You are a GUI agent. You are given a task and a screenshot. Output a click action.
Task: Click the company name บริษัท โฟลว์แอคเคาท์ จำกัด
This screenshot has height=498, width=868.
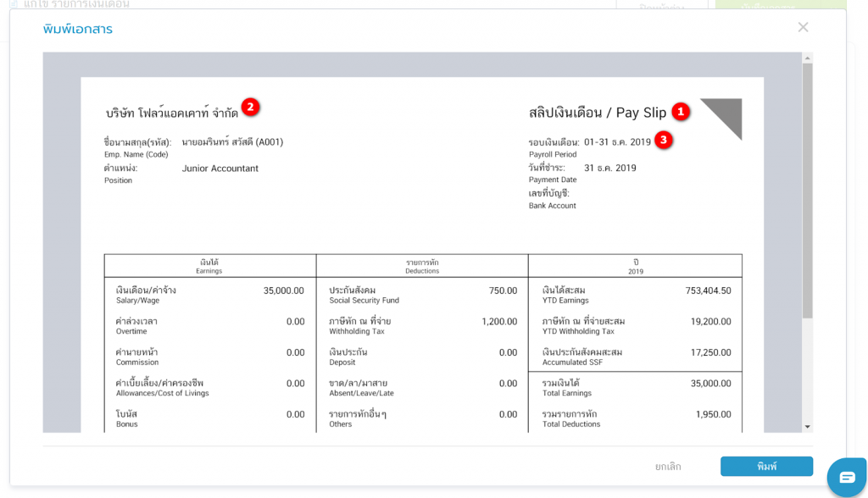(x=171, y=113)
